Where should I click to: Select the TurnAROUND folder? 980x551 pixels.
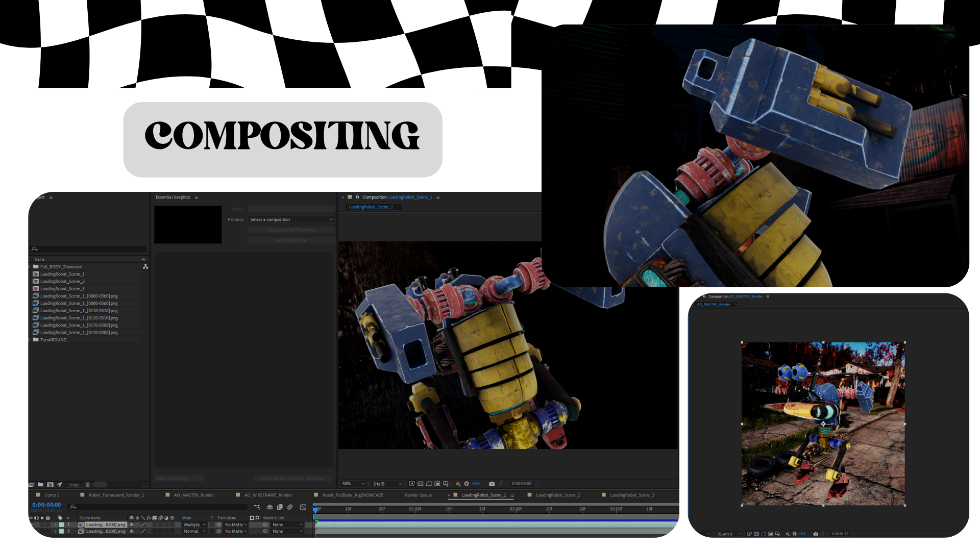pos(53,340)
